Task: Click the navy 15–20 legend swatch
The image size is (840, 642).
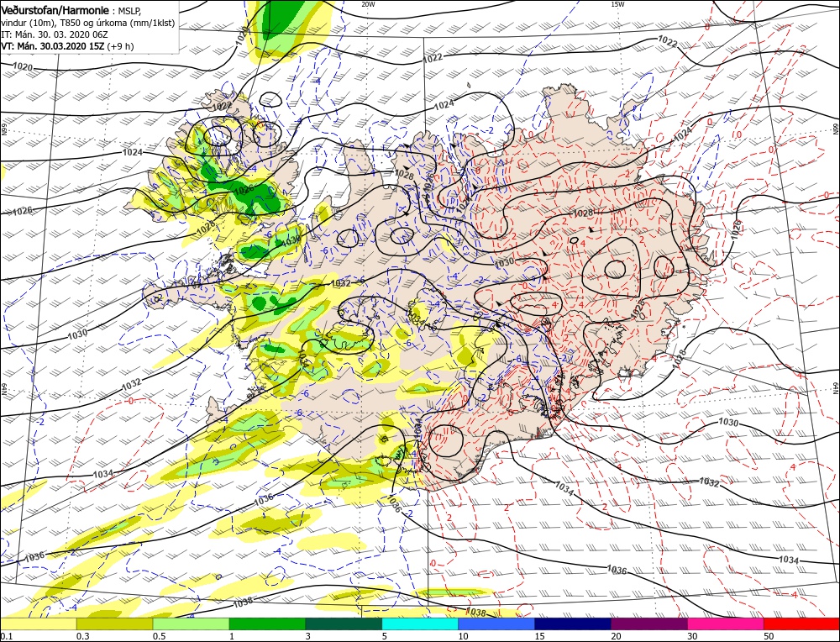Action: 573,624
